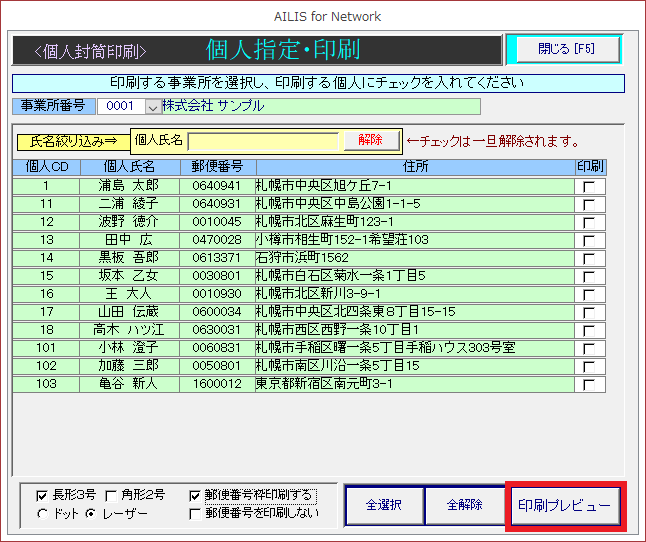The width and height of the screenshot is (646, 542).
Task: Select the ドット printer radio button
Action: point(42,513)
